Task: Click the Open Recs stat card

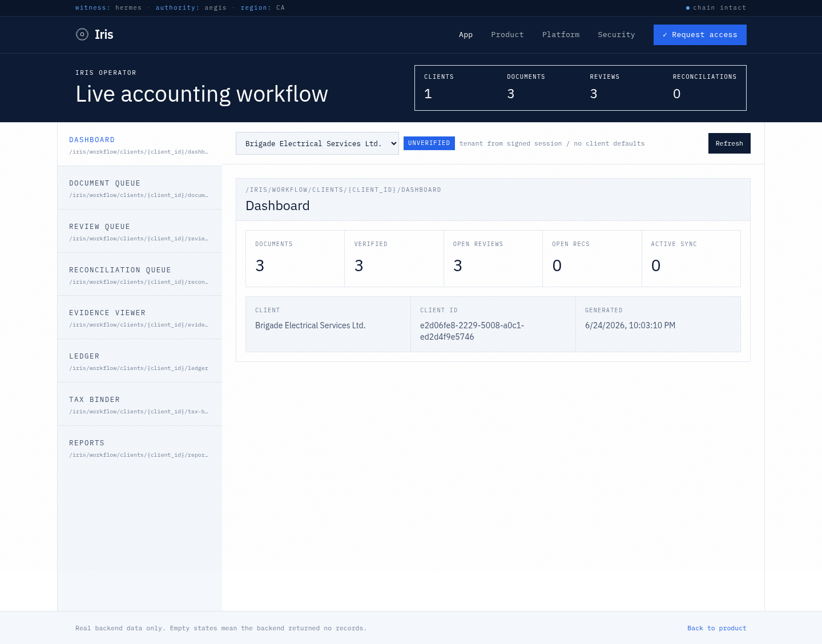Action: coord(592,259)
